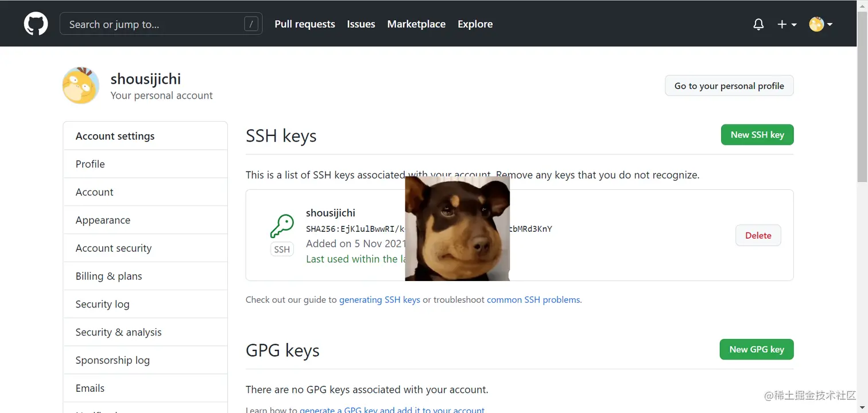Open Explore in top navigation
Image resolution: width=868 pixels, height=413 pixels.
pyautogui.click(x=475, y=24)
